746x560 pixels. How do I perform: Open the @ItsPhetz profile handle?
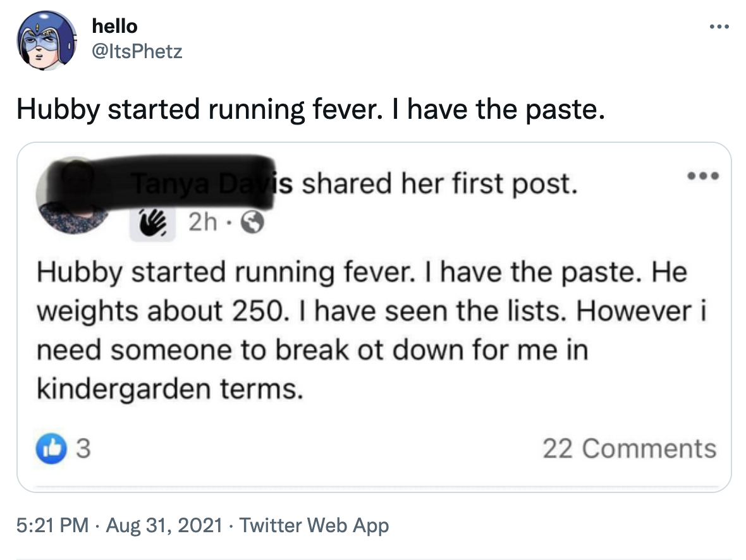click(x=137, y=51)
